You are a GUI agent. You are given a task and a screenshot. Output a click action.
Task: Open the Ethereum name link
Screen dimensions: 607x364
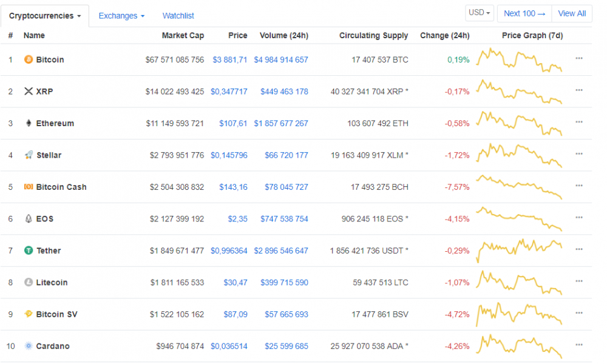click(55, 123)
